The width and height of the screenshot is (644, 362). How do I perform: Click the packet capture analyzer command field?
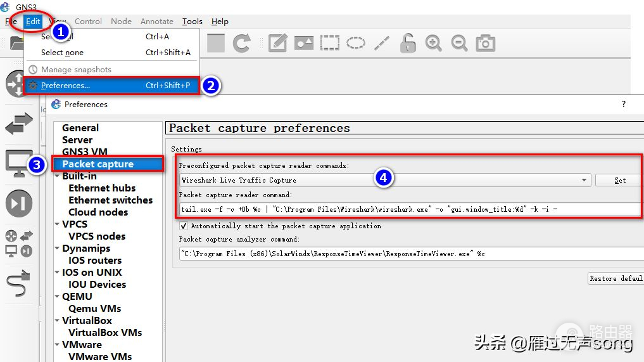click(x=409, y=254)
